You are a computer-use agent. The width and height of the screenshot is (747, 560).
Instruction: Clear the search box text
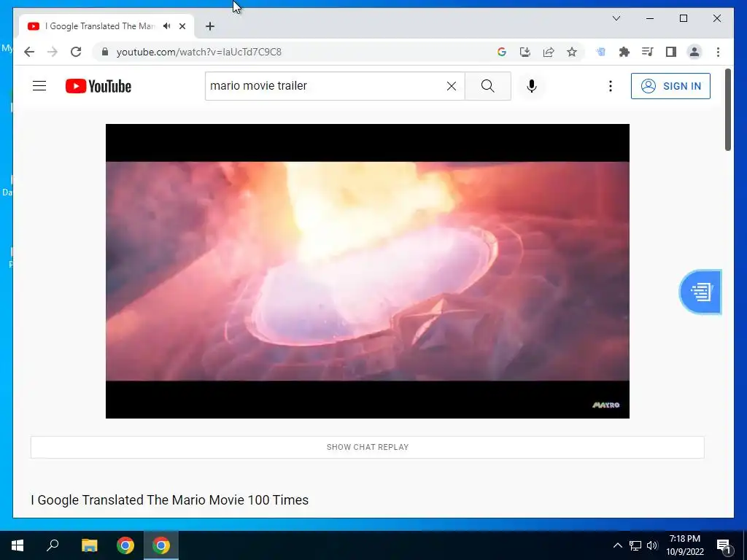click(451, 86)
